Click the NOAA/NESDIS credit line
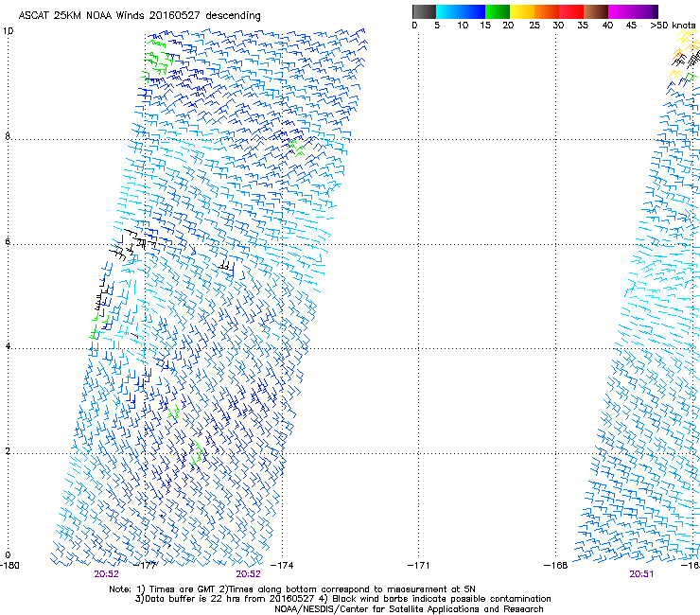Viewport: 700px width, 615px height. pyautogui.click(x=409, y=609)
